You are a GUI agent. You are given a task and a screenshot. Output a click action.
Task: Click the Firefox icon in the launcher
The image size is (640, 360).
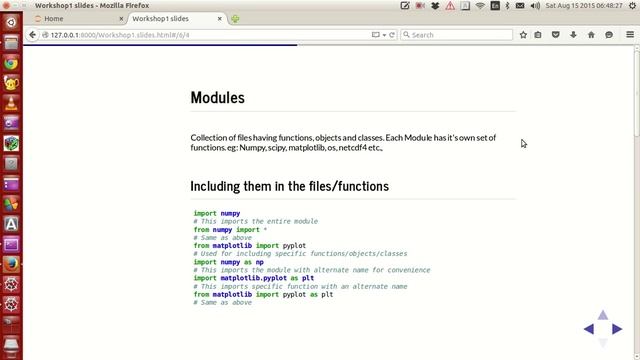(11, 264)
